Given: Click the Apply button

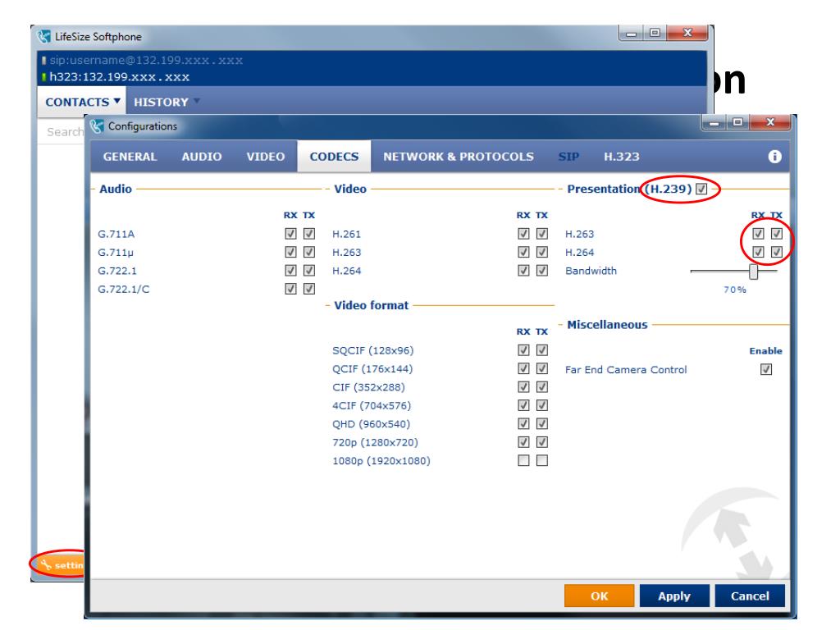Looking at the screenshot, I should (674, 596).
